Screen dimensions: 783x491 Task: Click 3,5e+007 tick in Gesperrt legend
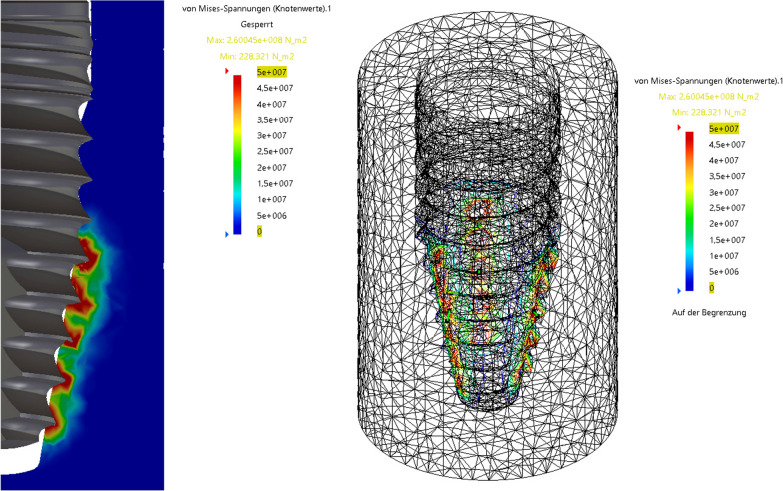275,120
